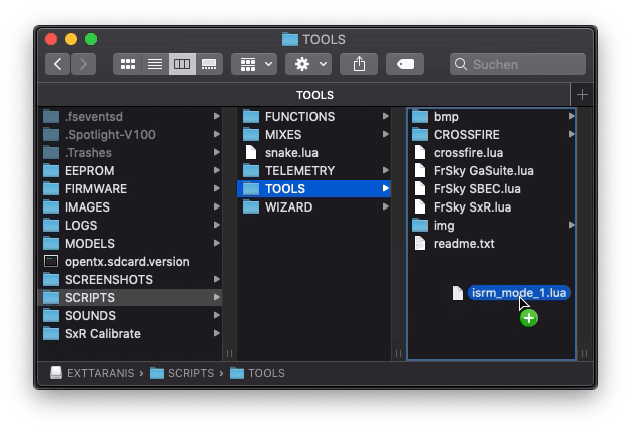Open the group-by arrangement dropdown
This screenshot has width=631, height=431.
254,64
